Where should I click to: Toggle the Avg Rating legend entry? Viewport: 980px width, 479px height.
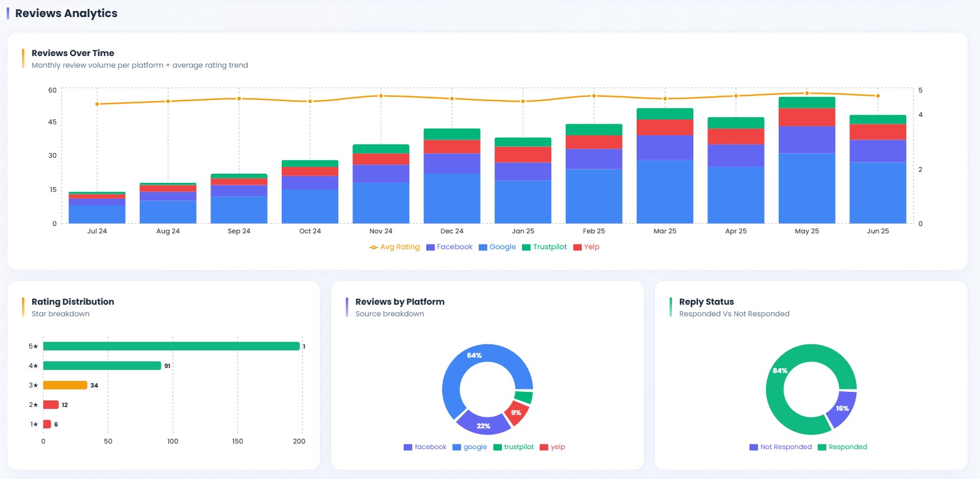[395, 247]
